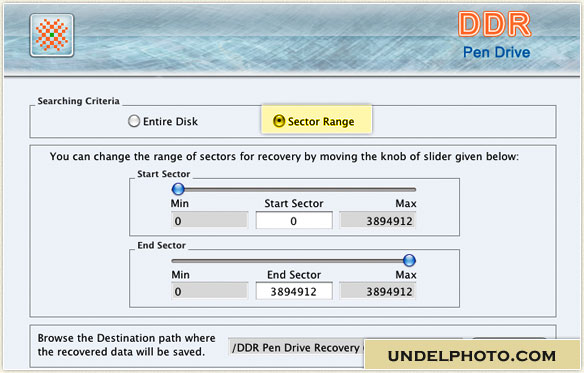Click the destination path field /DDR Pen Drive Recovery
This screenshot has height=373, width=584.
coord(296,347)
